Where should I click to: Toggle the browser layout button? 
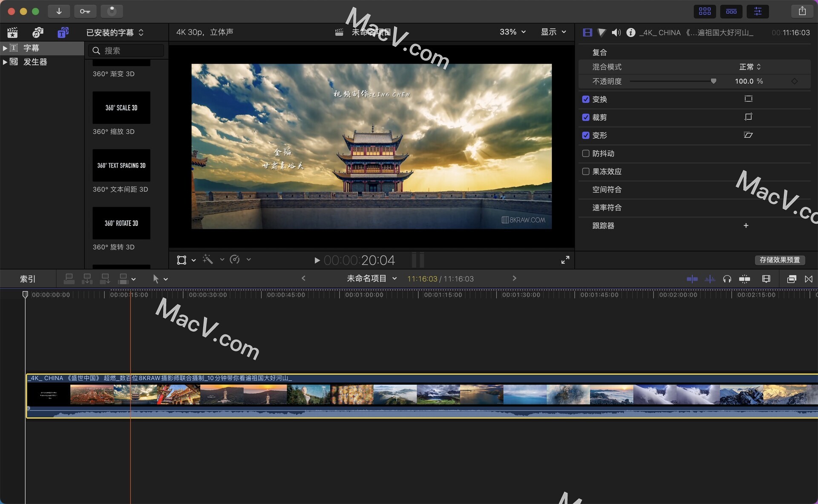click(705, 11)
